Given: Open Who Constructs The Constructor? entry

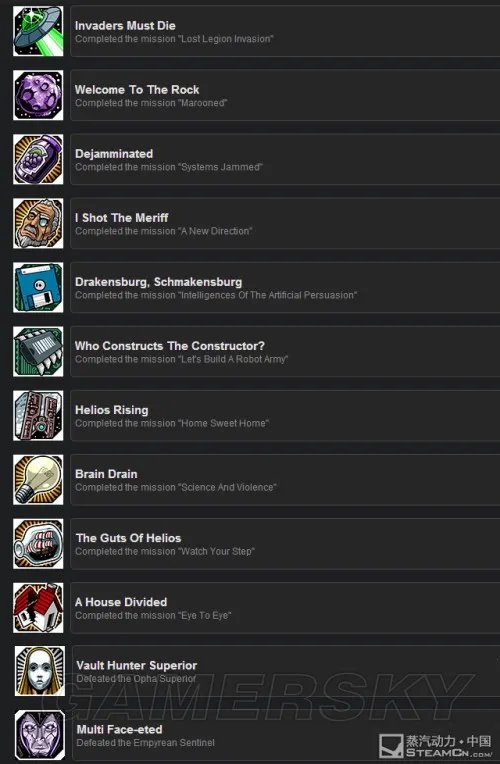Looking at the screenshot, I should pyautogui.click(x=285, y=351).
